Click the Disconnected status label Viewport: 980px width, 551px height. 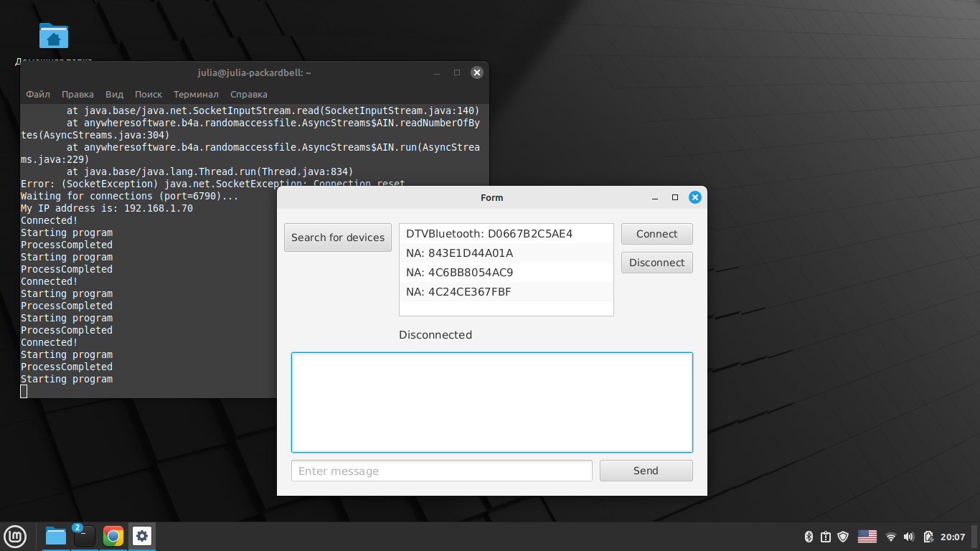click(435, 335)
